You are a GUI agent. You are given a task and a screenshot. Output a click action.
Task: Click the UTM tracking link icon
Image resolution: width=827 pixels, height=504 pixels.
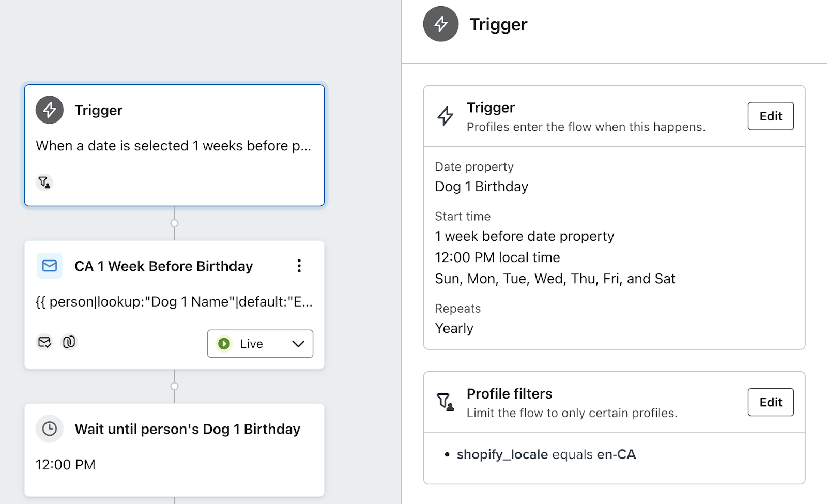[x=69, y=342]
